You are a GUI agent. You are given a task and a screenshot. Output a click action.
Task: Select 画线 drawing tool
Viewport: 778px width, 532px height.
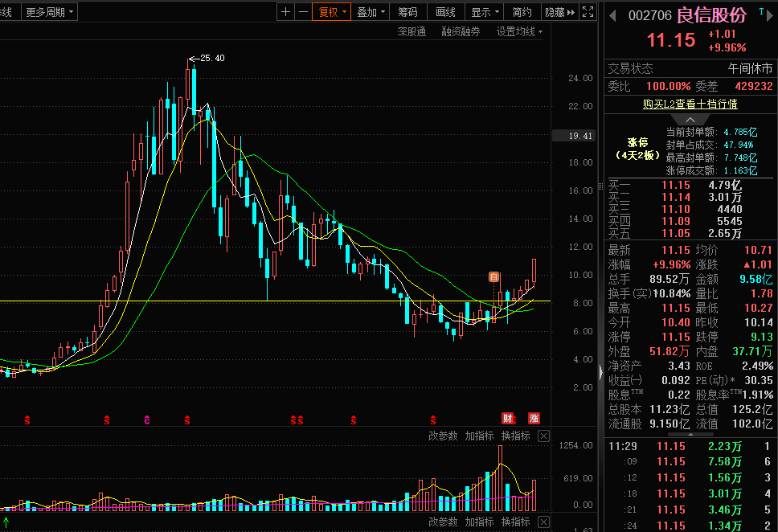click(x=445, y=12)
